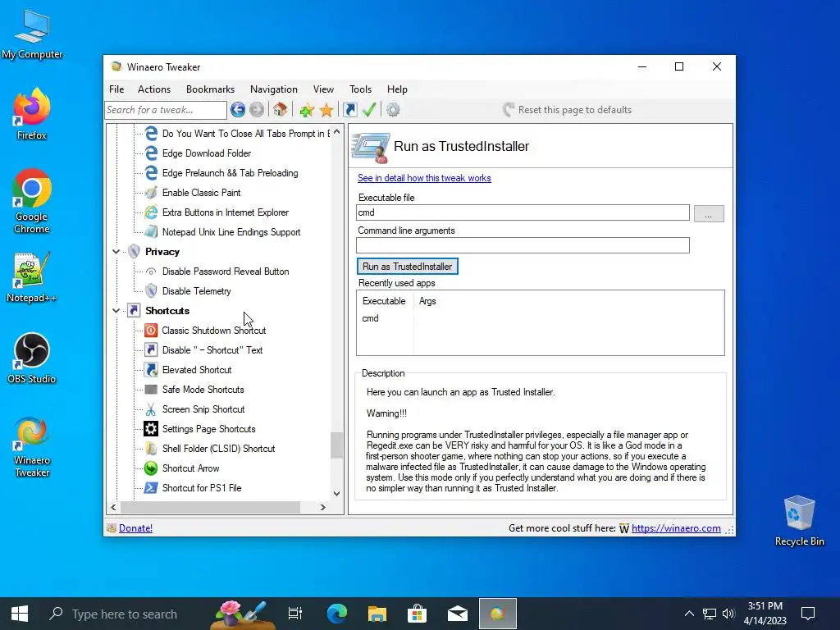Click the Executable column header
This screenshot has width=840, height=630.
[x=384, y=301]
